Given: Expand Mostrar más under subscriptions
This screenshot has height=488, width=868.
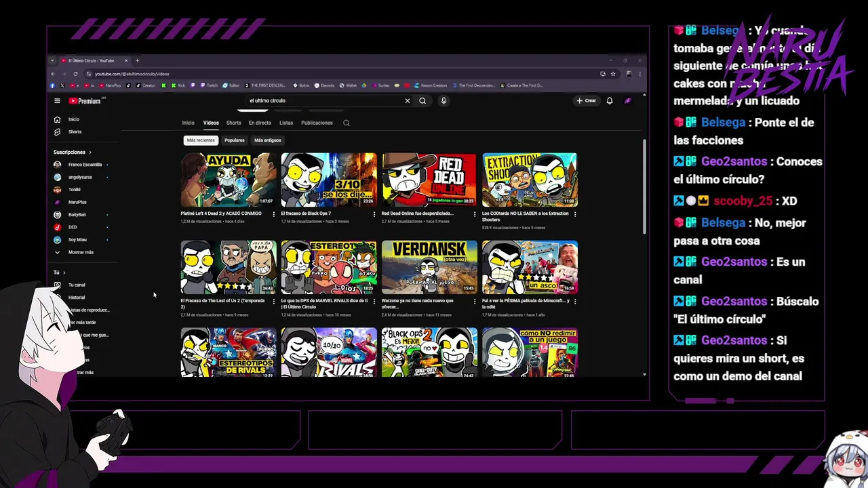Looking at the screenshot, I should [75, 252].
